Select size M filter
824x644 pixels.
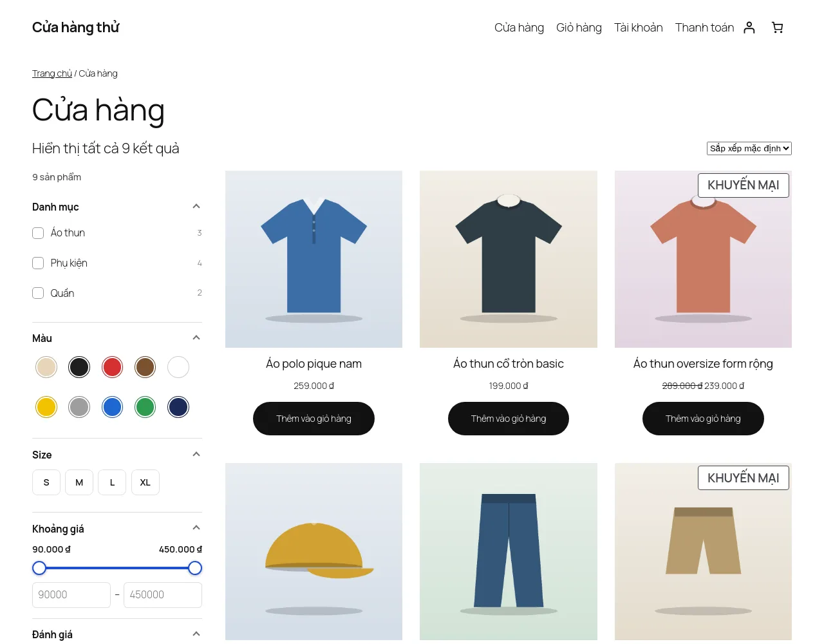point(79,482)
